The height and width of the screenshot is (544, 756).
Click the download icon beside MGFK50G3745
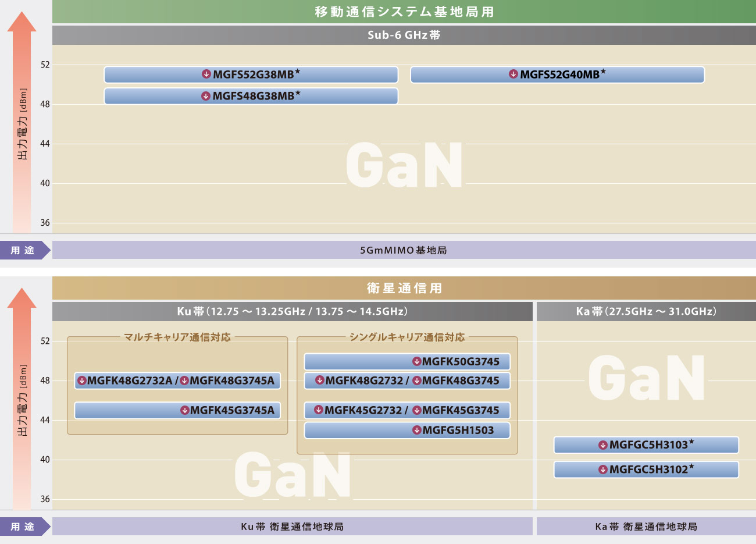click(416, 361)
